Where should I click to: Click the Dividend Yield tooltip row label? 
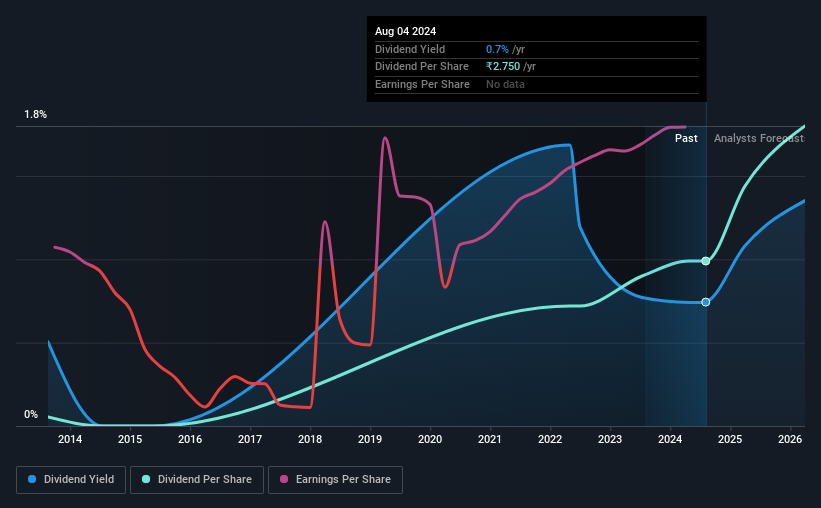point(410,49)
